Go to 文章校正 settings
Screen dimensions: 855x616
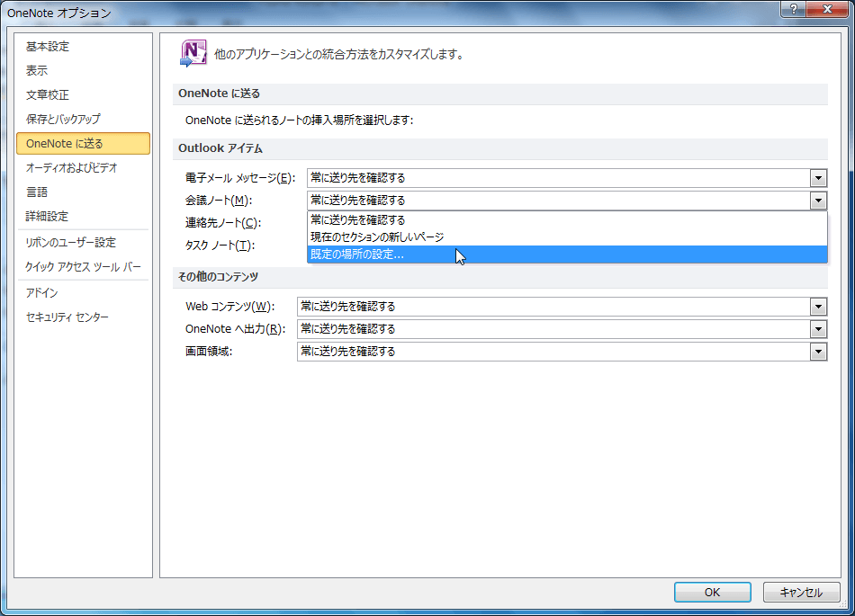(48, 94)
